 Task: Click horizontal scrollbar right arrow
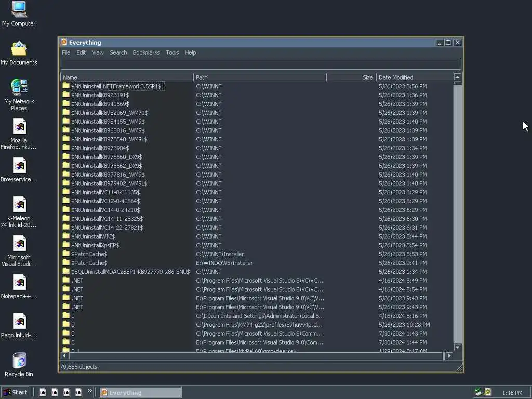pos(449,355)
